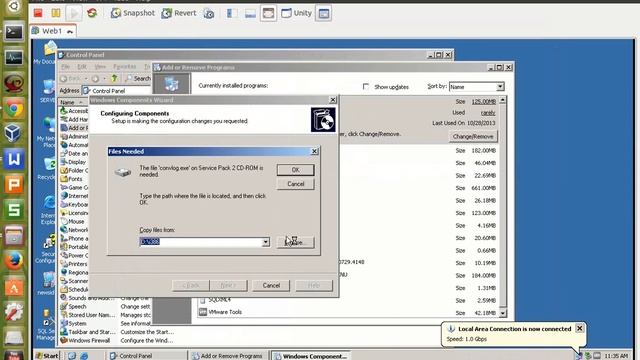640x360 pixels.
Task: Open the Windows Start menu
Action: pyautogui.click(x=47, y=356)
